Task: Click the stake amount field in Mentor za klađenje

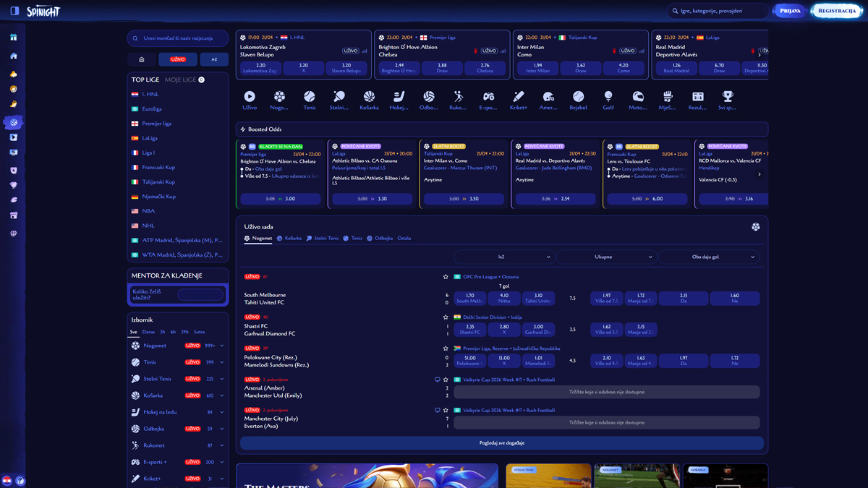Action: pos(200,294)
